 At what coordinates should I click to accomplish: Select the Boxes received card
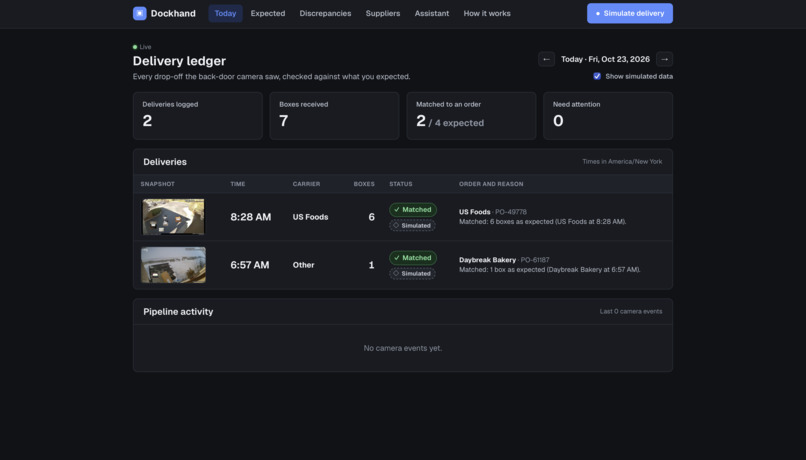point(334,116)
